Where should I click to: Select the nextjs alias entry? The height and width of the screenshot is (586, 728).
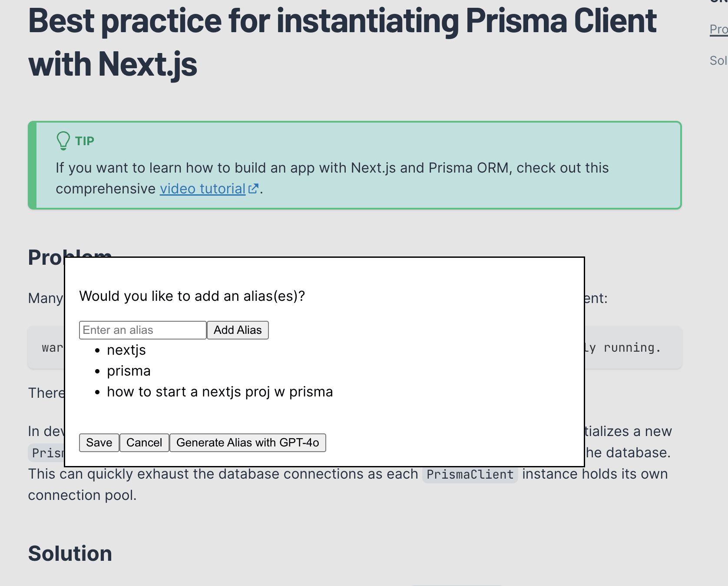[x=126, y=350]
